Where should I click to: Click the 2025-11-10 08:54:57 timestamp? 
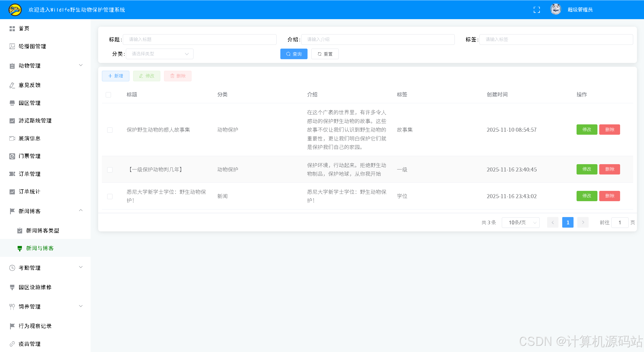pyautogui.click(x=512, y=130)
